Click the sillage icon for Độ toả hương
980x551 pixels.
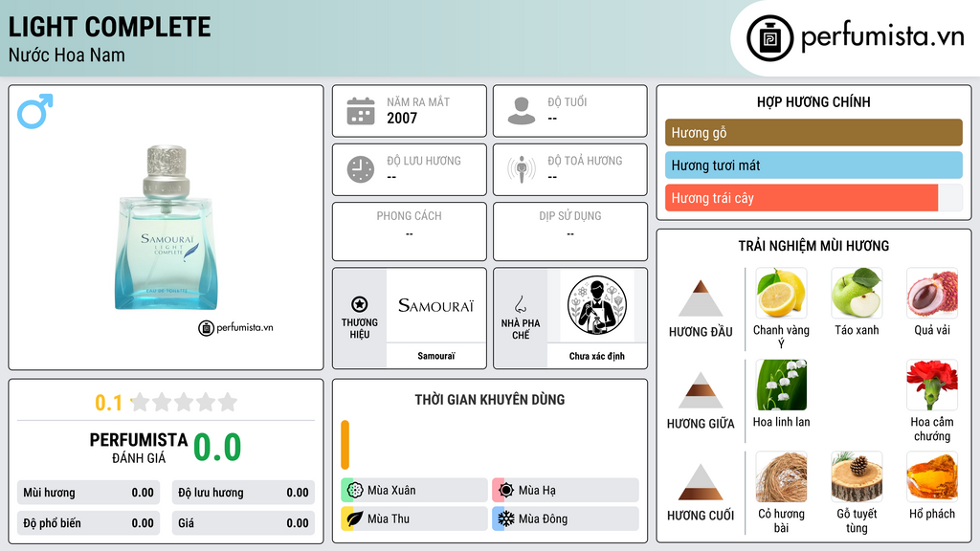(522, 169)
